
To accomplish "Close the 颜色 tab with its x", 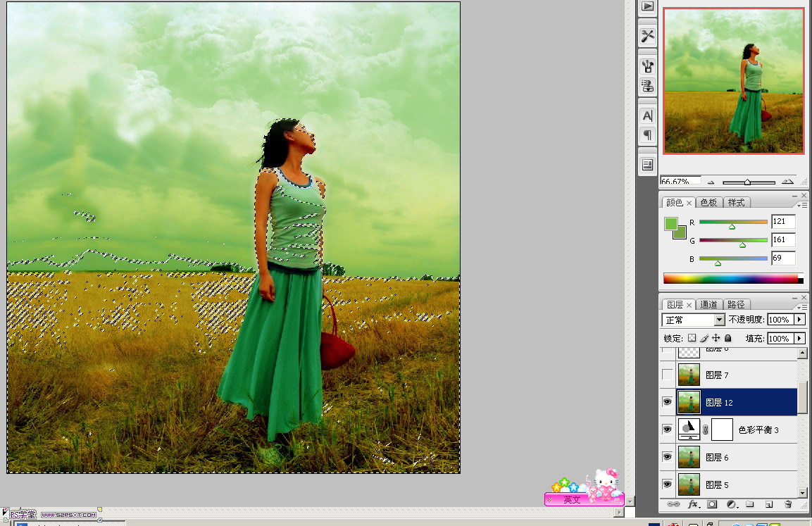I will point(689,203).
